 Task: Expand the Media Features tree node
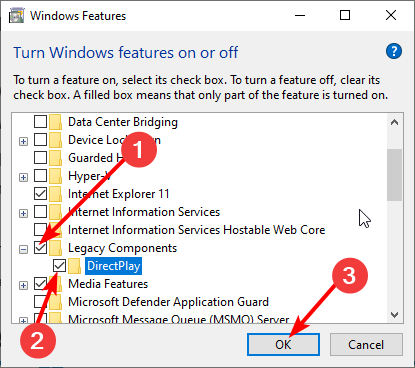(23, 285)
